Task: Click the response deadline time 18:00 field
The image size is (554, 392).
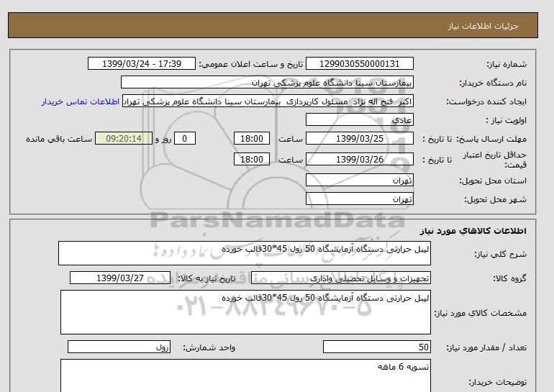Action: point(252,138)
